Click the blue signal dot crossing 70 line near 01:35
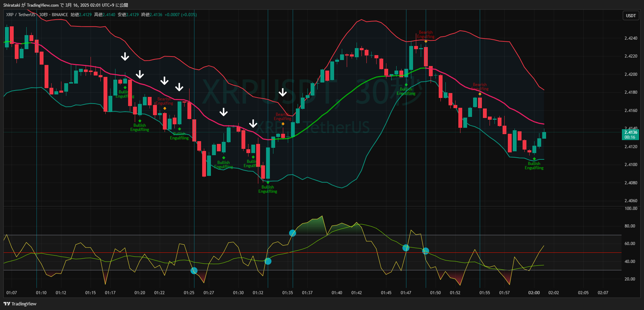The height and width of the screenshot is (310, 644). [292, 233]
